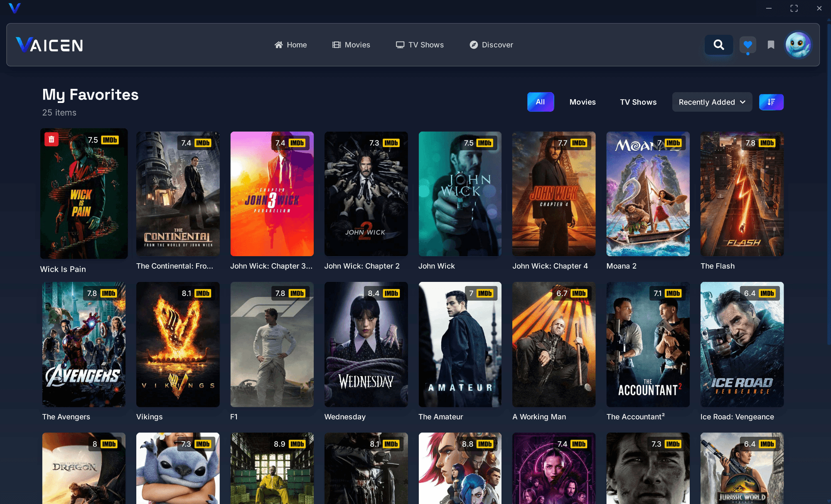Delete Wick Is Pain using the trash icon
Screen dimensions: 831x504
[51, 139]
